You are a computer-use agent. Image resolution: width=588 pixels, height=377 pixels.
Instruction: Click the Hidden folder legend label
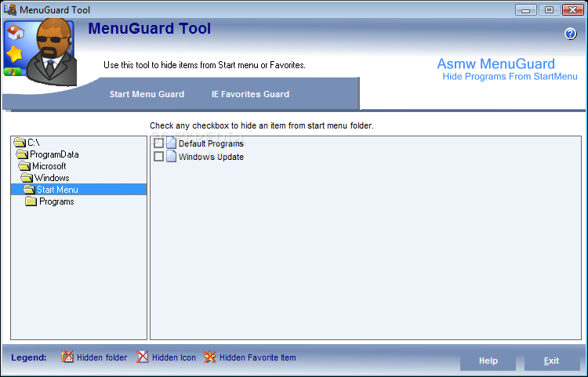coord(102,357)
